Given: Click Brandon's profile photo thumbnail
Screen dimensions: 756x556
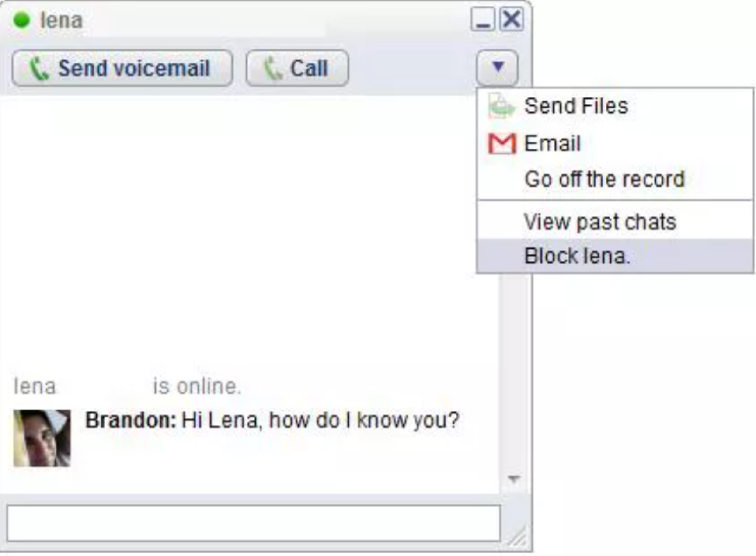Looking at the screenshot, I should click(42, 438).
